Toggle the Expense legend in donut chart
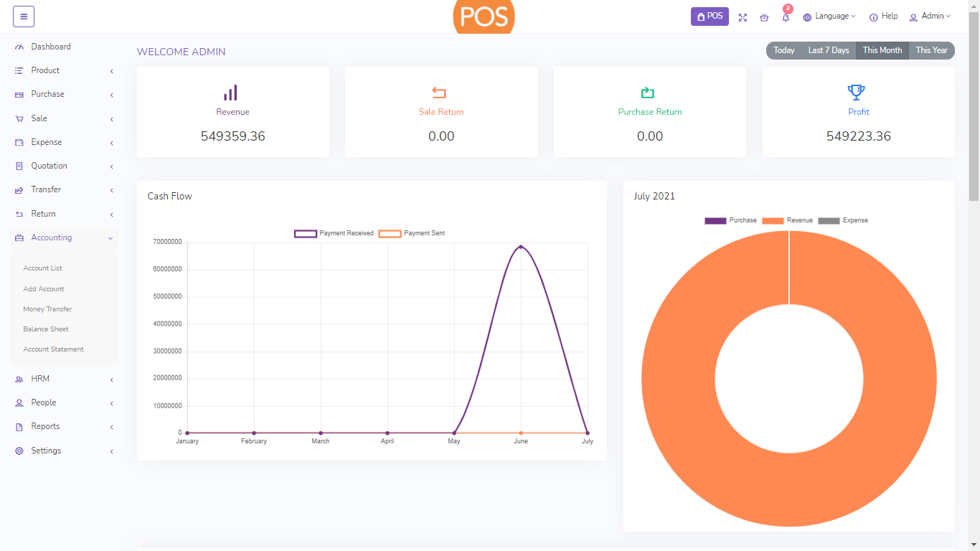 pyautogui.click(x=844, y=220)
